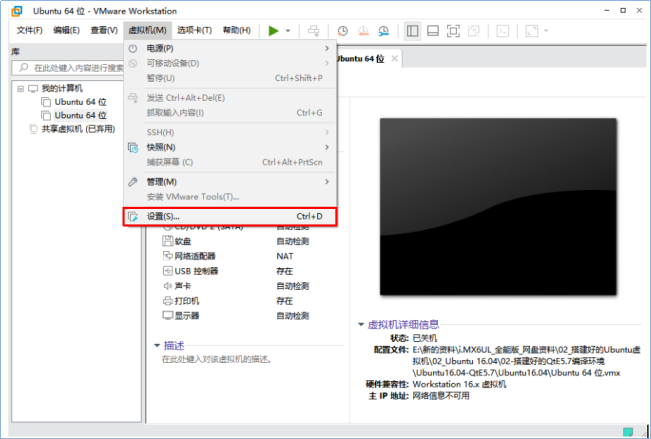Click the 电源(P) power icon in the menu
Screen dimensions: 651x439
click(x=133, y=49)
